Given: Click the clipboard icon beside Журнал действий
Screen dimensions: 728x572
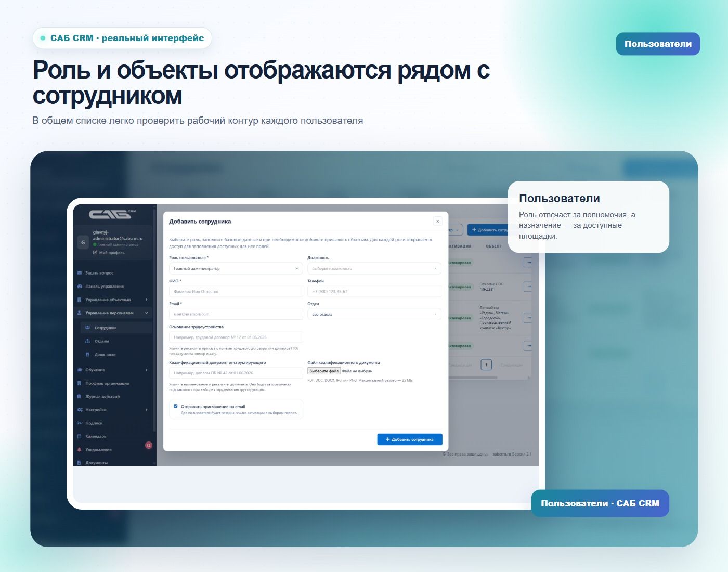Looking at the screenshot, I should (x=80, y=396).
